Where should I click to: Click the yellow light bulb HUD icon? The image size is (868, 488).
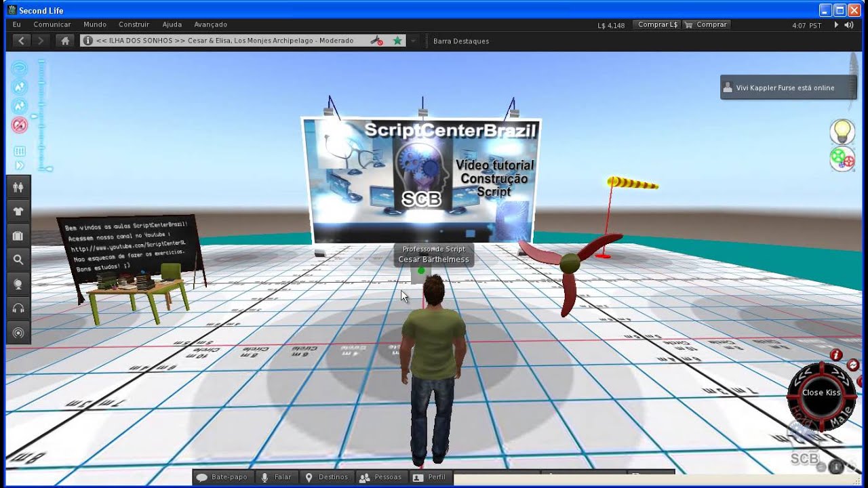(842, 131)
